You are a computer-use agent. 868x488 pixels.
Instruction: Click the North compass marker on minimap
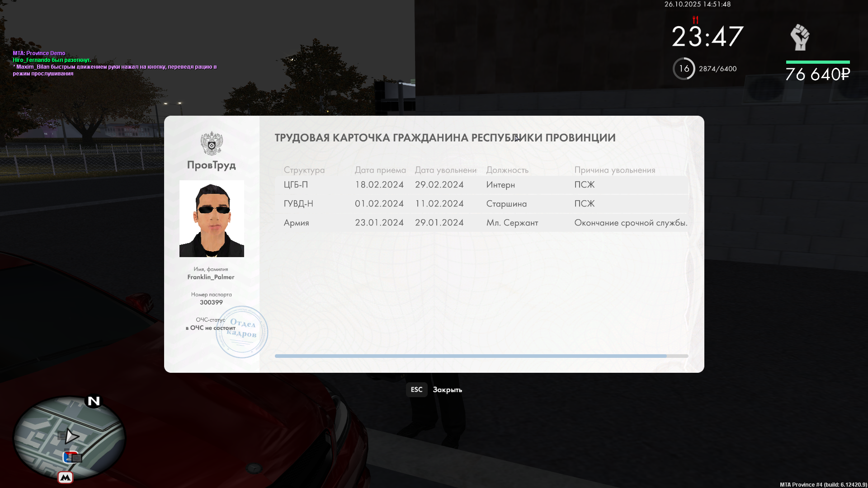click(x=94, y=401)
